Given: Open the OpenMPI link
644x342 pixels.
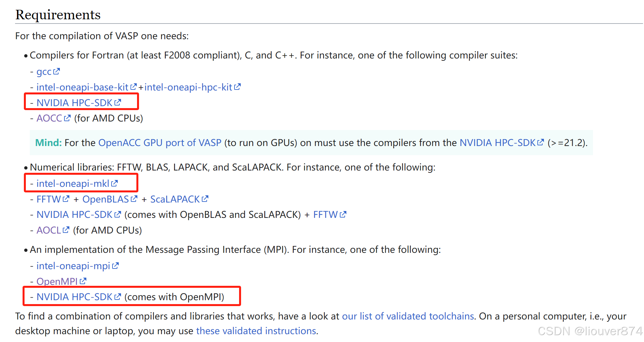Looking at the screenshot, I should click(57, 281).
